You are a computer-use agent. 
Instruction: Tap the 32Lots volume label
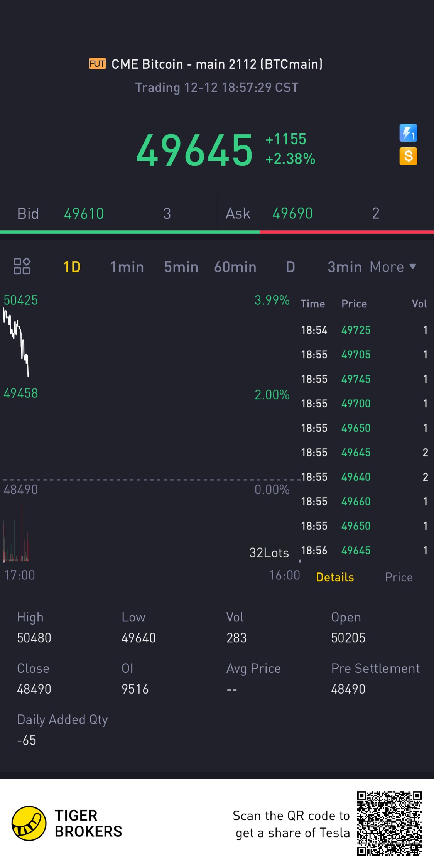(x=269, y=553)
